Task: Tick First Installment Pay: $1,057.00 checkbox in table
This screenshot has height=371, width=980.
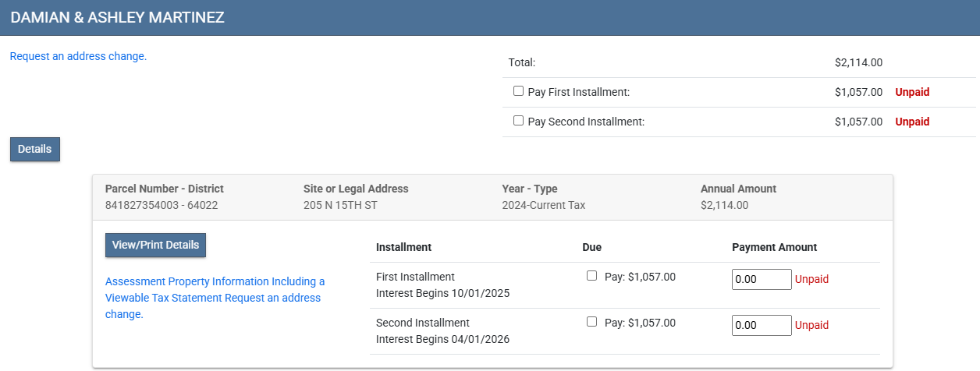Action: coord(591,276)
